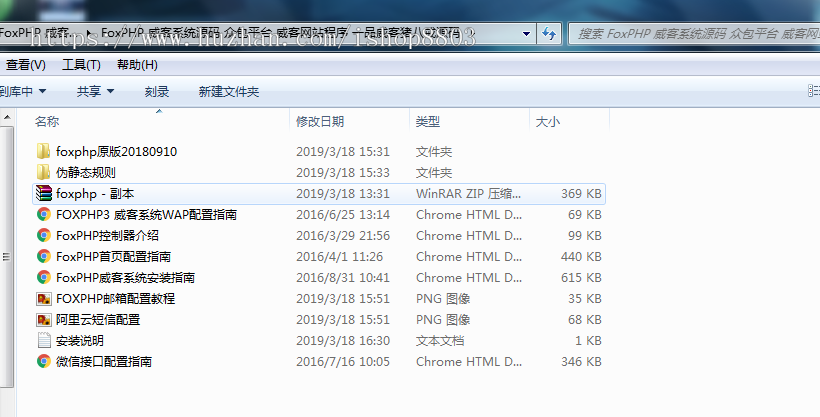Click Chrome icon of FoxPHP首页配置指南
The width and height of the screenshot is (820, 417).
click(x=43, y=256)
